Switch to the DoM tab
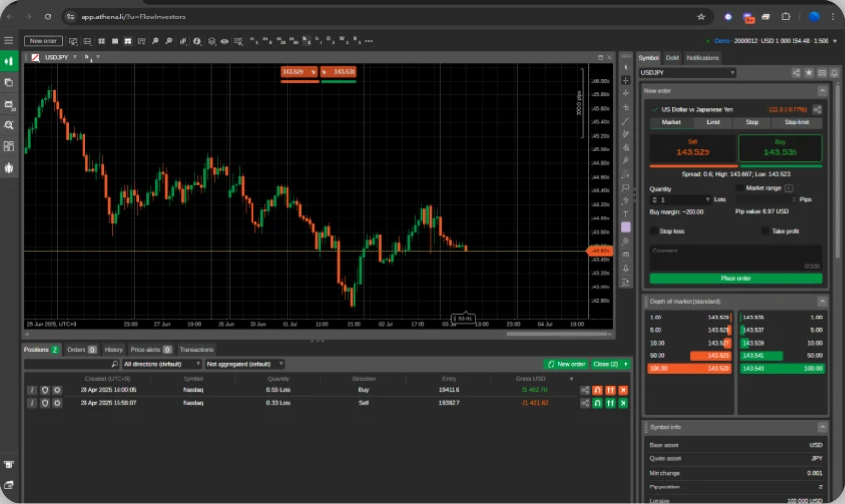 click(672, 58)
